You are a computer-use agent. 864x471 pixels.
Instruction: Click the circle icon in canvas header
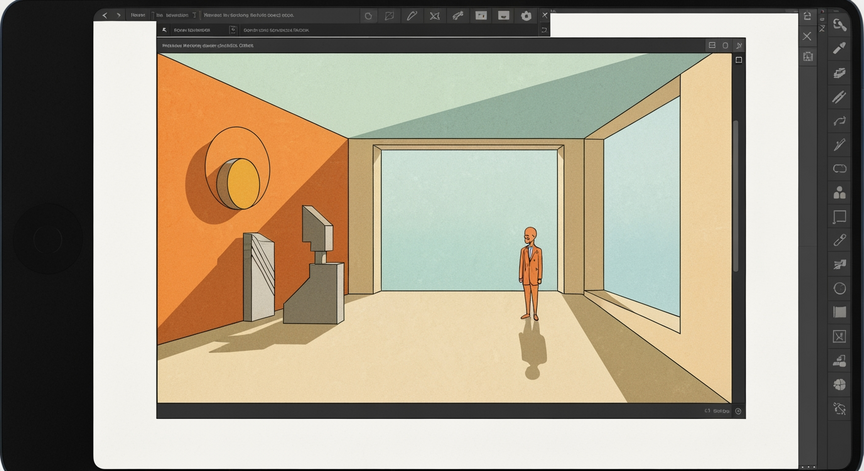coord(725,45)
